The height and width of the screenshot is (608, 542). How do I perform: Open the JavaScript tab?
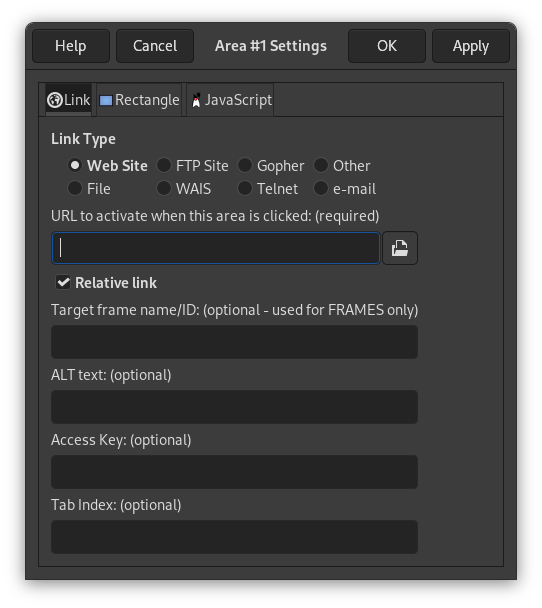point(230,100)
